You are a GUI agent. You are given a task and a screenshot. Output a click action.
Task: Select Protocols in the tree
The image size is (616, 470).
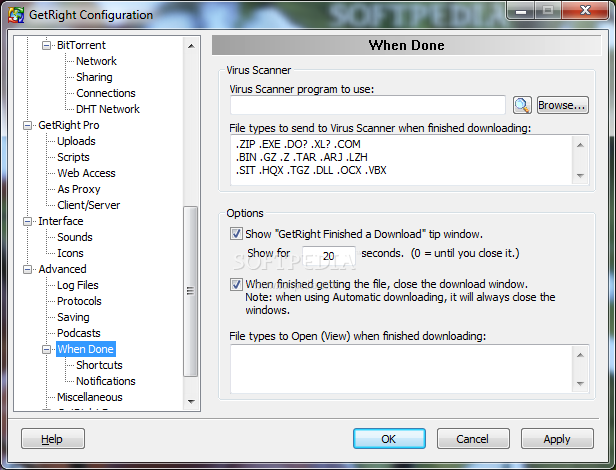79,301
